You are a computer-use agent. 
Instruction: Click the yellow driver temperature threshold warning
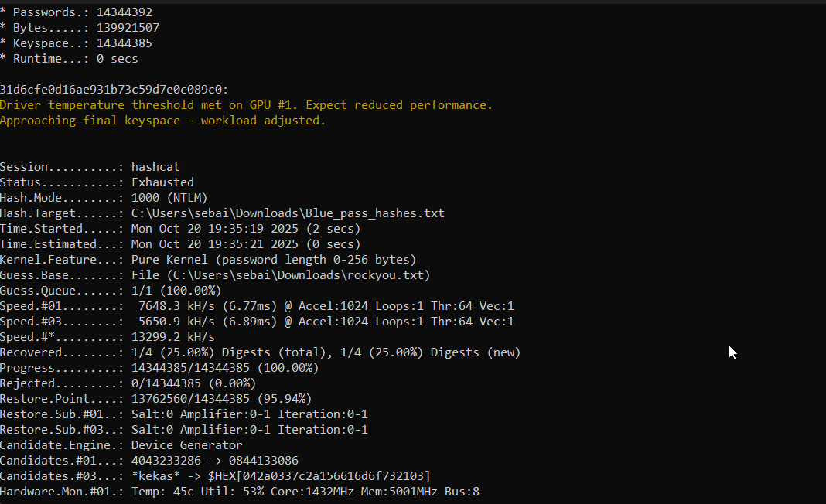pos(246,105)
